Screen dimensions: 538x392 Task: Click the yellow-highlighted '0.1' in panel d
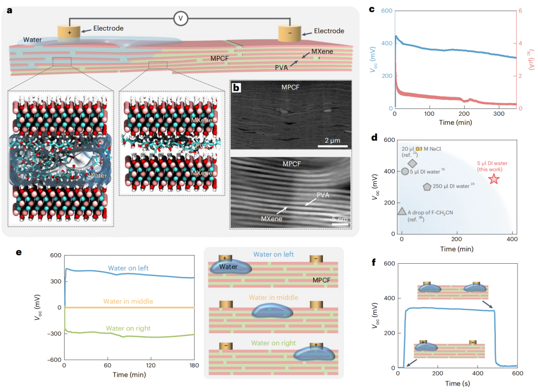point(419,149)
